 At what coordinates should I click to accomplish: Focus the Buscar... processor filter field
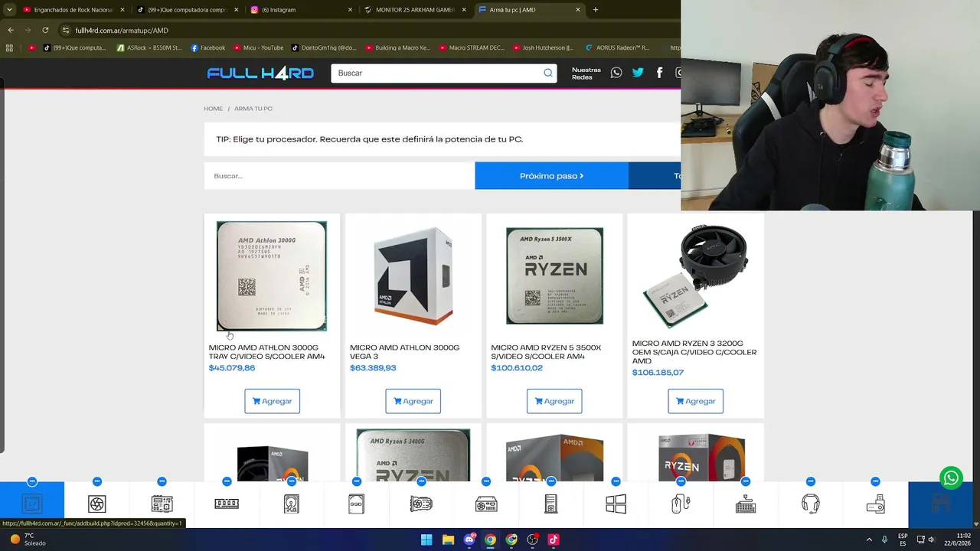pos(339,176)
